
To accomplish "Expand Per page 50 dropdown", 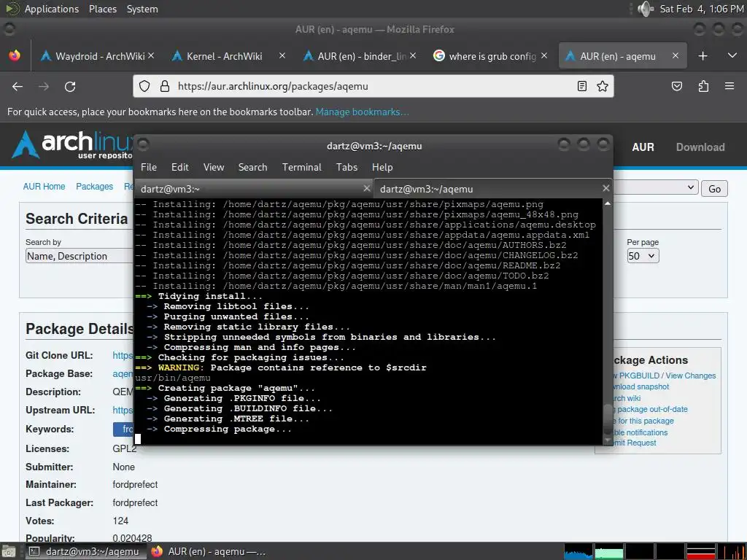I will pos(643,256).
